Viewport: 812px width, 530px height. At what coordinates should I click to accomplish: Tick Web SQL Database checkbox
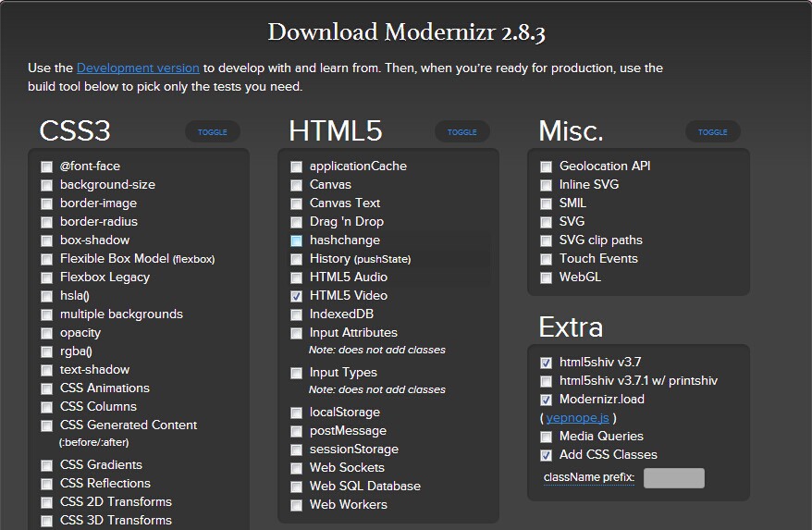point(296,487)
